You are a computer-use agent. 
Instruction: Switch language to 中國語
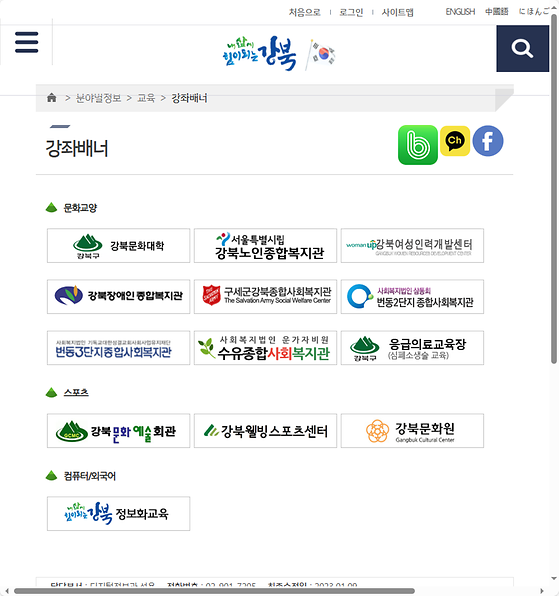pos(497,12)
